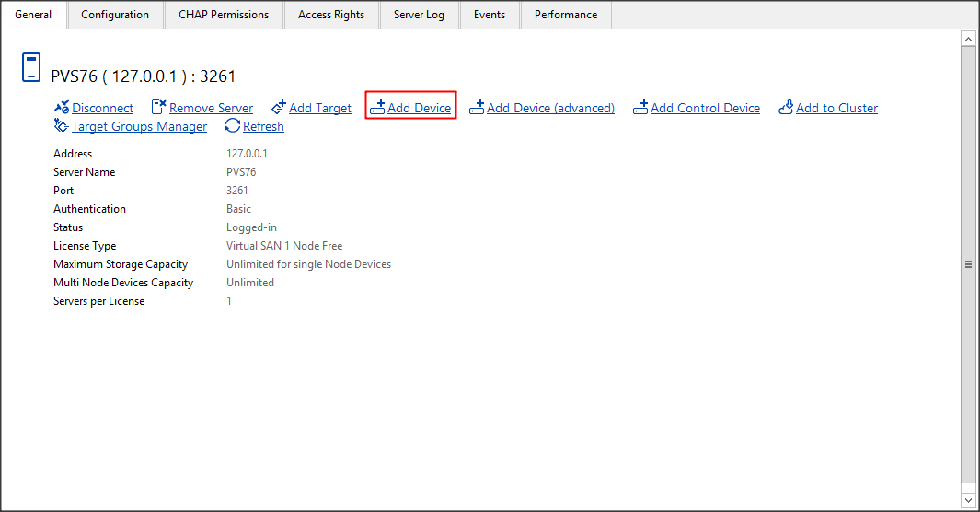Open the Target Groups Manager link

click(x=139, y=126)
